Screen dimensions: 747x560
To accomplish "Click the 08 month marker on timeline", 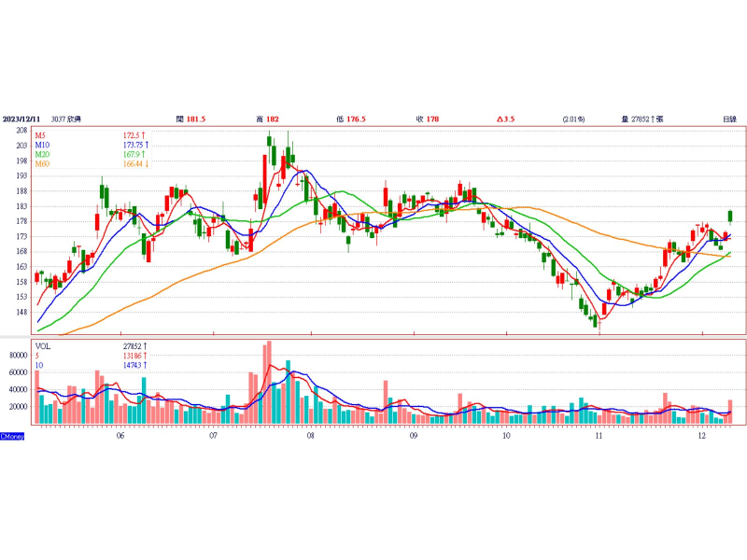I will 310,435.
